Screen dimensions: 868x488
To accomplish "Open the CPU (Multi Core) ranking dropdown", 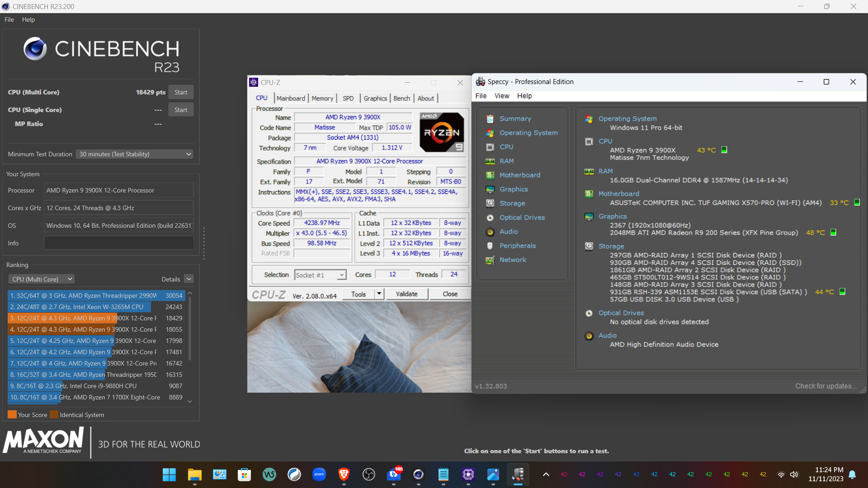I will pos(41,279).
